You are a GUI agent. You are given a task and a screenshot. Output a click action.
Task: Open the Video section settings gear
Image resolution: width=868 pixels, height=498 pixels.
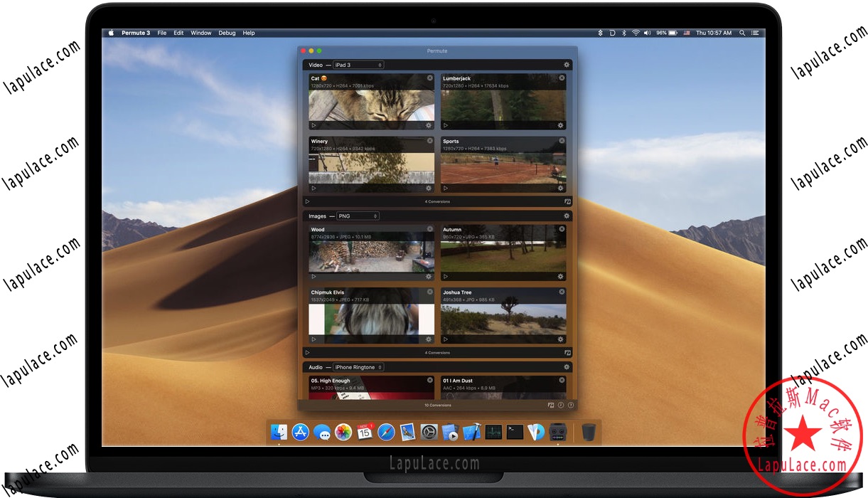click(566, 64)
